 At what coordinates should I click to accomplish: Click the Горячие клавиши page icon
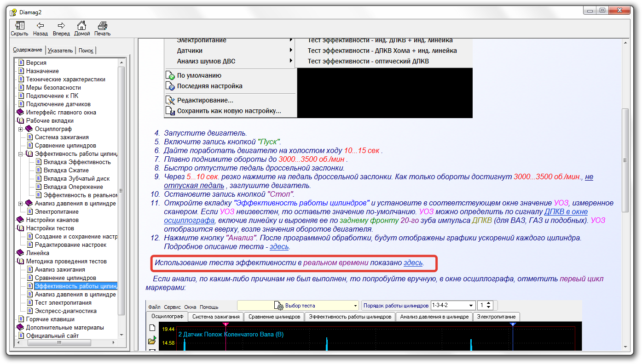pyautogui.click(x=21, y=319)
